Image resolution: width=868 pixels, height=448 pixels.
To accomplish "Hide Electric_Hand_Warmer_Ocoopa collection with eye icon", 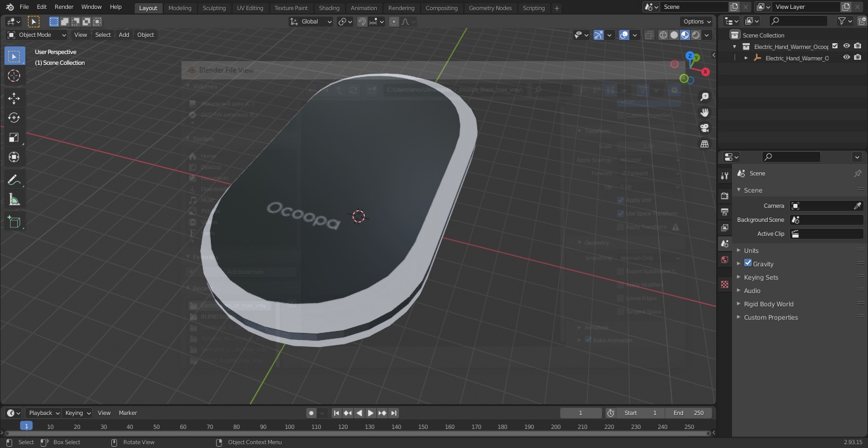I will pos(846,46).
